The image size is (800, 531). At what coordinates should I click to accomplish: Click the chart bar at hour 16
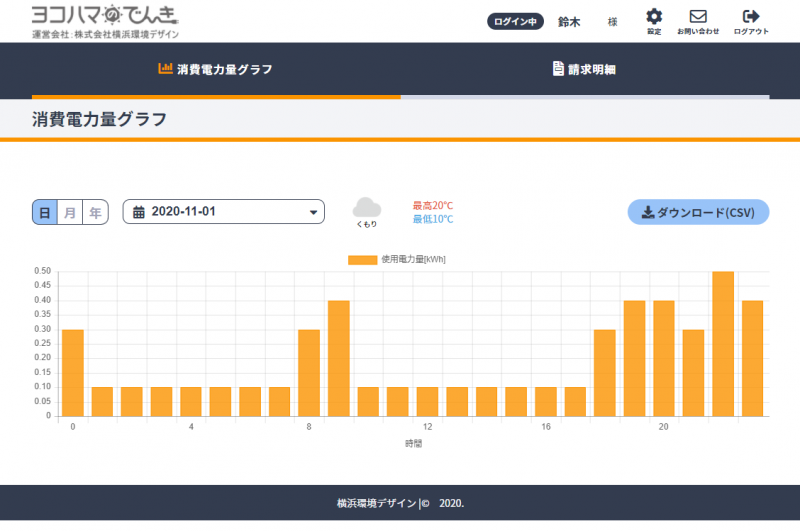coord(546,402)
